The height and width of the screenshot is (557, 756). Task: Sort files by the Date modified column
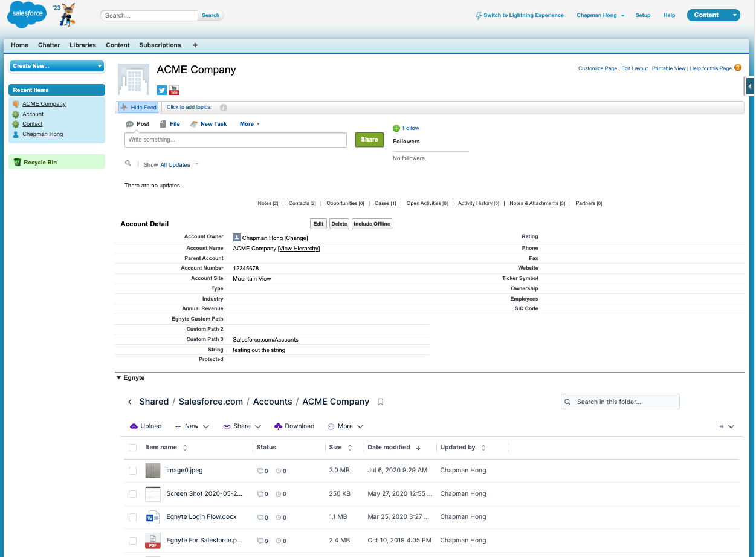pyautogui.click(x=389, y=448)
